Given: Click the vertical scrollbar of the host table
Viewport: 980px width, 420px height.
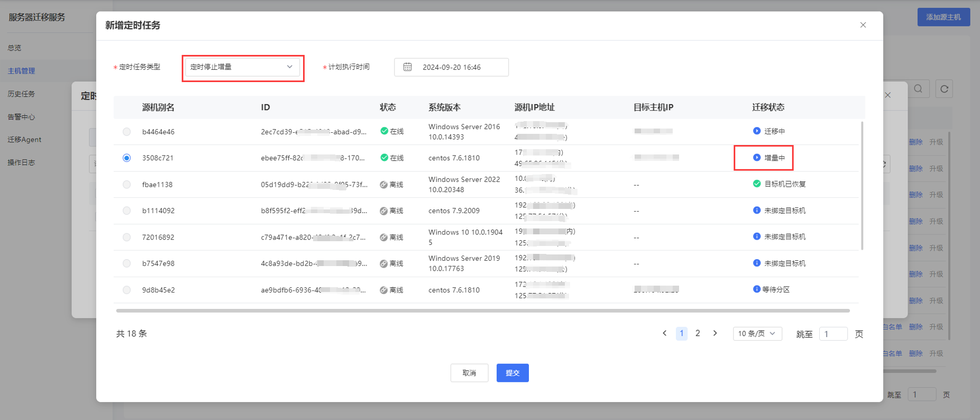Looking at the screenshot, I should point(862,186).
